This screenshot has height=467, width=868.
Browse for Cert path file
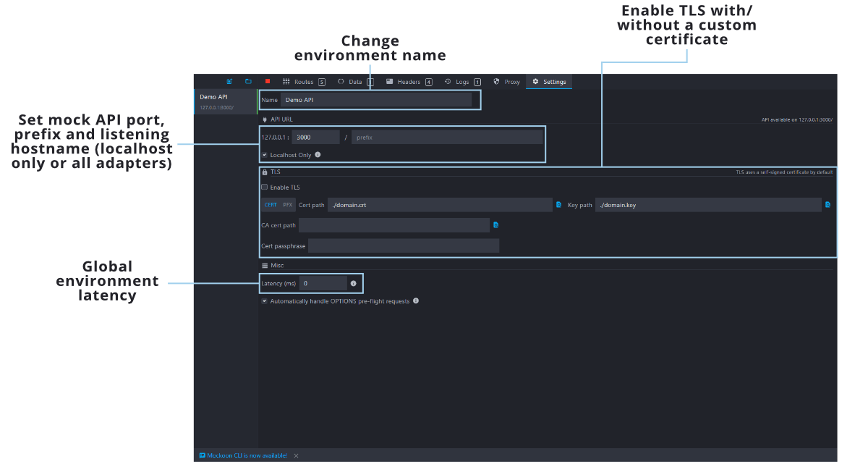[559, 205]
